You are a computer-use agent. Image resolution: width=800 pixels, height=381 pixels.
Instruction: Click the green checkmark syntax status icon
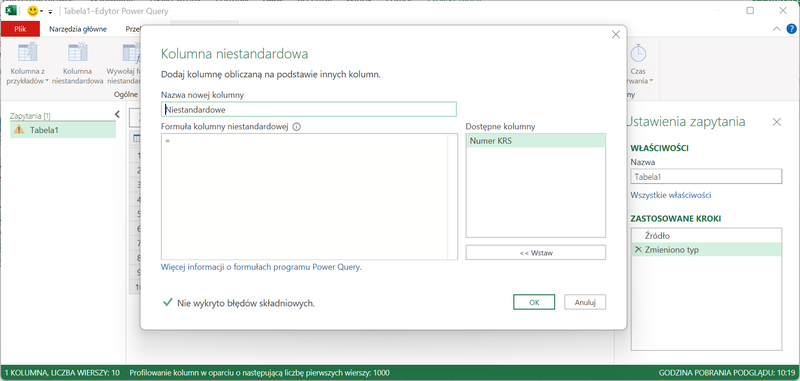167,302
